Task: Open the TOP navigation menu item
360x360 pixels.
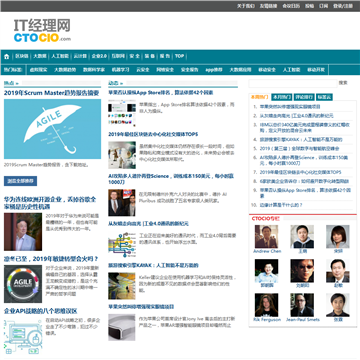Action: tap(180, 56)
